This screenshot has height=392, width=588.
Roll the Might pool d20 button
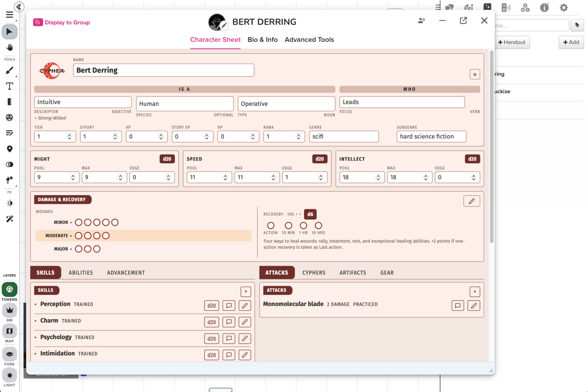pos(167,159)
